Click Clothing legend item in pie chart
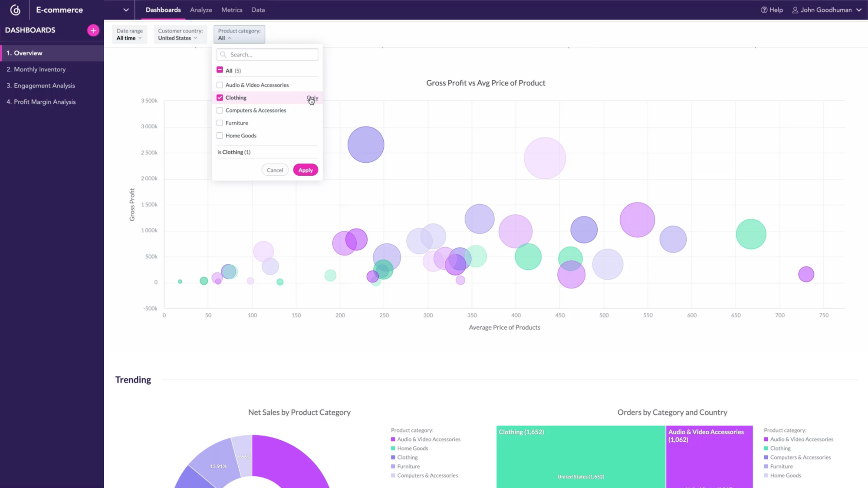The image size is (868, 488). (x=404, y=457)
